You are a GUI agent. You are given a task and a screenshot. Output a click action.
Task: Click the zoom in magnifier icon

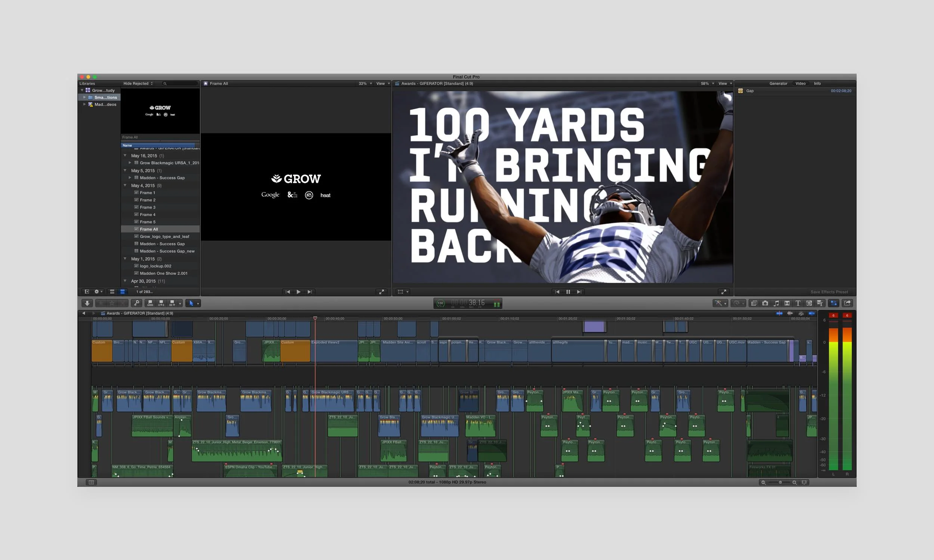click(794, 482)
